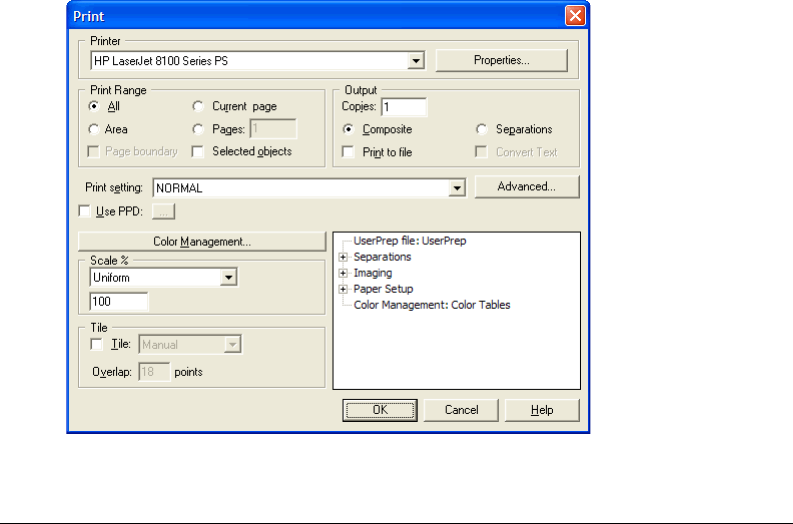Viewport: 793px width, 524px height.
Task: Click the scale percentage field showing 100
Action: [x=119, y=301]
